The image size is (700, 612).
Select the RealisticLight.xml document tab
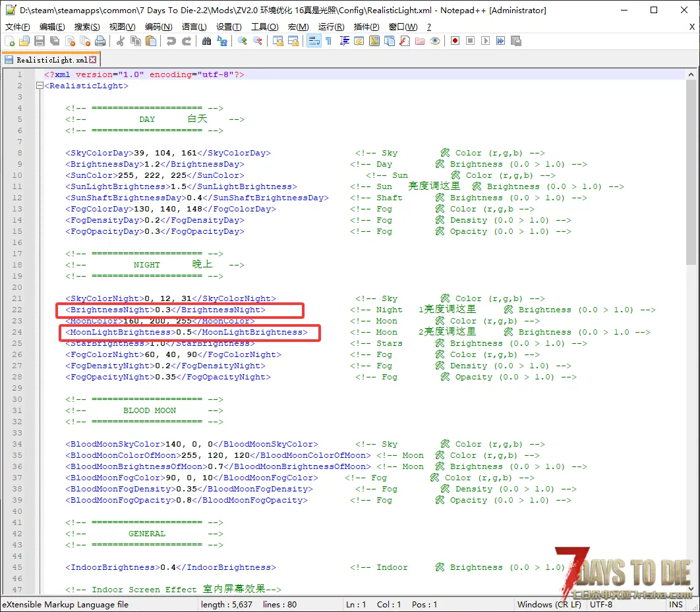point(51,60)
